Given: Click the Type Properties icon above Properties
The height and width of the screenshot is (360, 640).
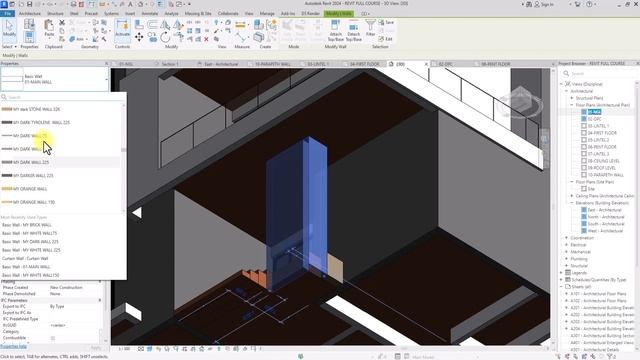Looking at the screenshot, I should pyautogui.click(x=29, y=24).
